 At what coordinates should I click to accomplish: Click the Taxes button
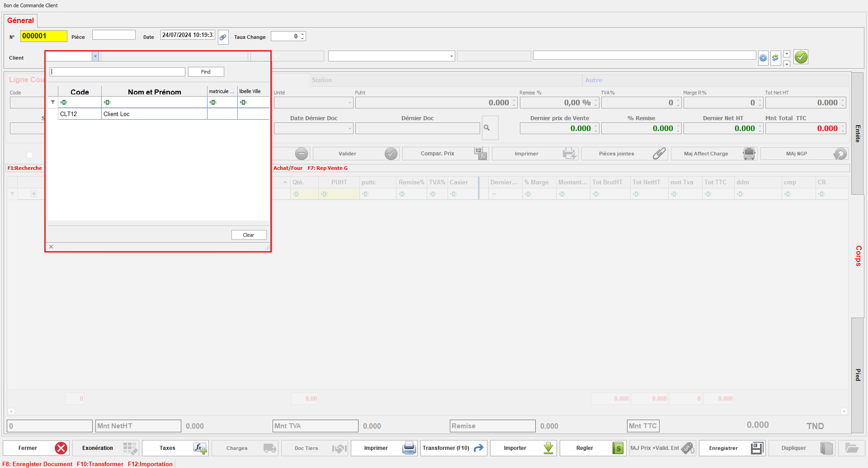tap(175, 448)
